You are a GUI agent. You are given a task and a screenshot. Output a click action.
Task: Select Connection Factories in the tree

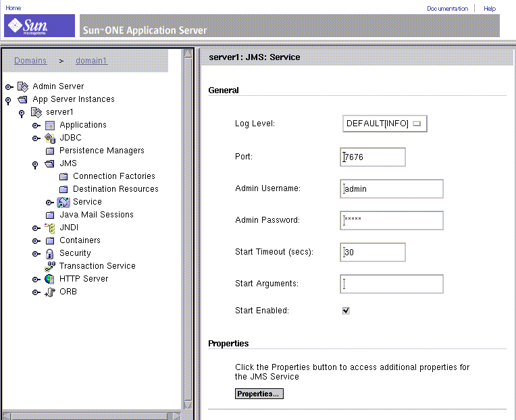(114, 176)
